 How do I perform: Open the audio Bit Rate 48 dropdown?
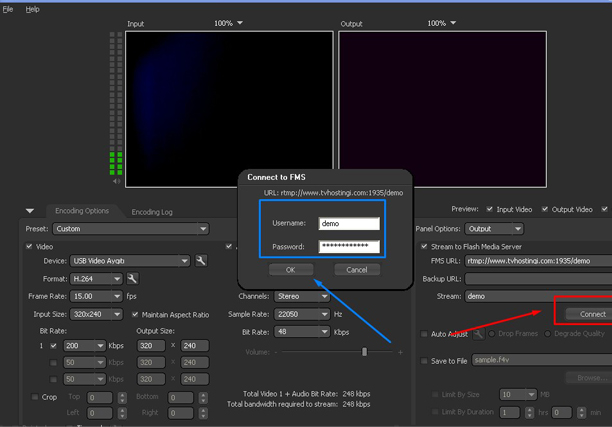pyautogui.click(x=302, y=332)
